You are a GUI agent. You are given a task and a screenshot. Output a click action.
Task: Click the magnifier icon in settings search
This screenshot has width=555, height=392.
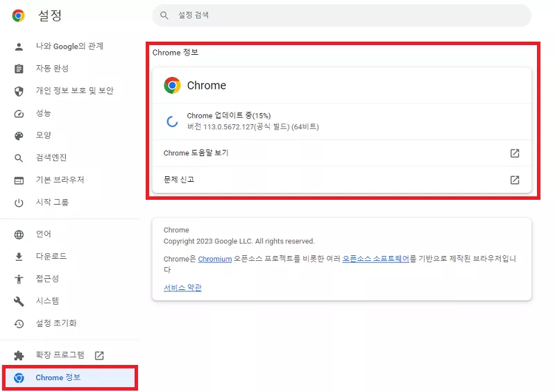click(164, 15)
